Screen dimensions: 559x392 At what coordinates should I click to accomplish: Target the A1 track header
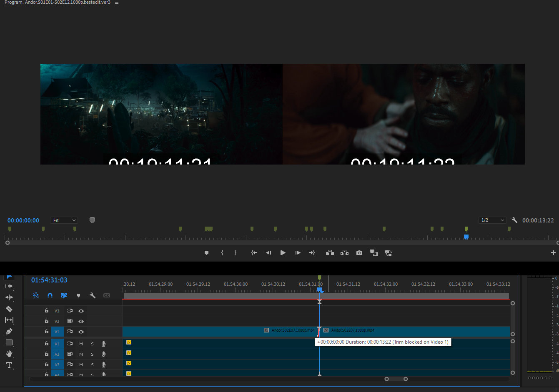click(57, 344)
